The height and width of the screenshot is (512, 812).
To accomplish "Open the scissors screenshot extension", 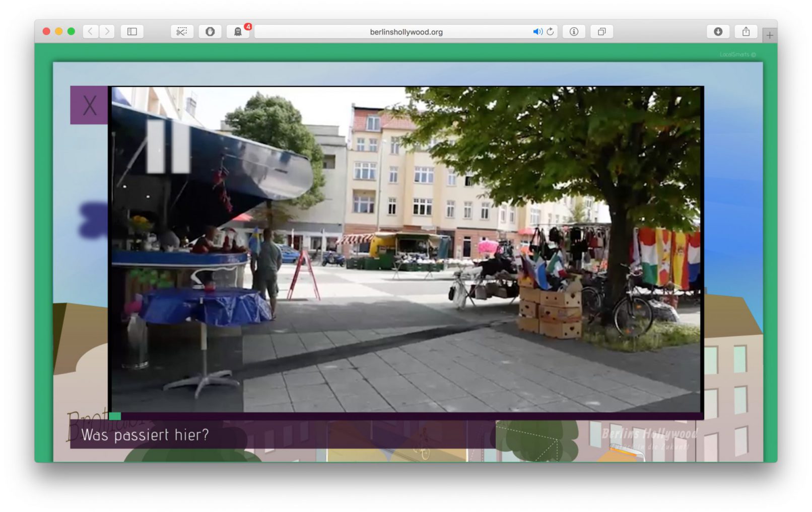I will 182,32.
